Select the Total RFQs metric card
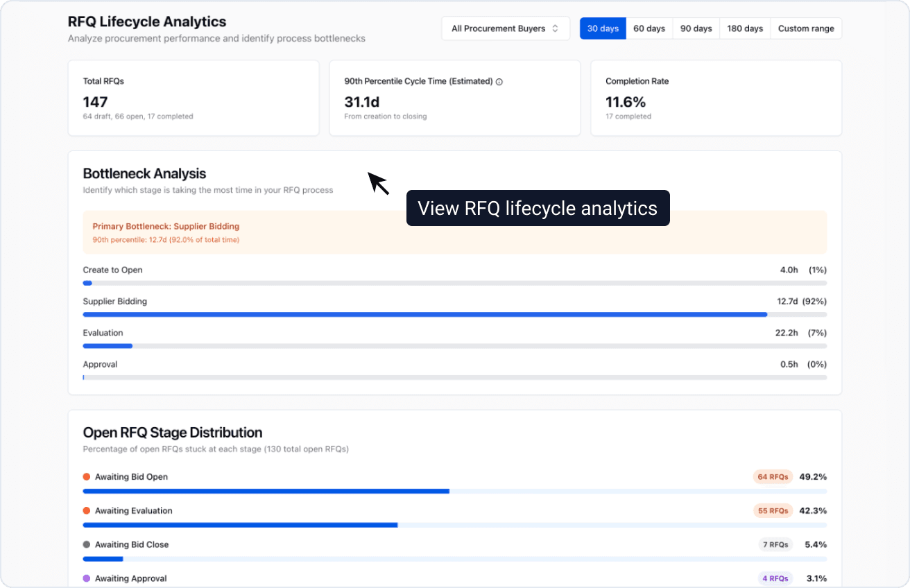Screen dimensions: 910x588 (193, 98)
